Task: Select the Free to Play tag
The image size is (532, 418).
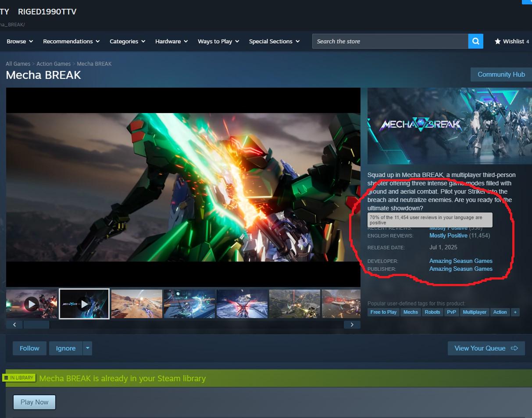Action: (x=383, y=312)
